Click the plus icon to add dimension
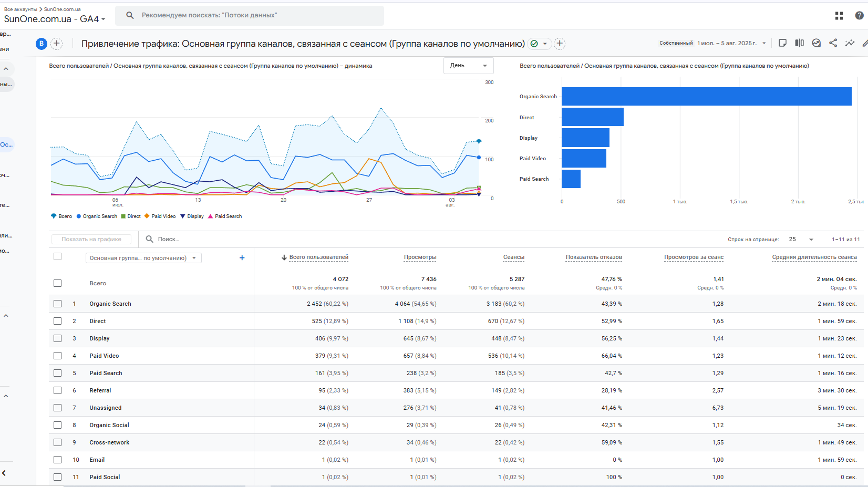The image size is (868, 487). coord(242,258)
